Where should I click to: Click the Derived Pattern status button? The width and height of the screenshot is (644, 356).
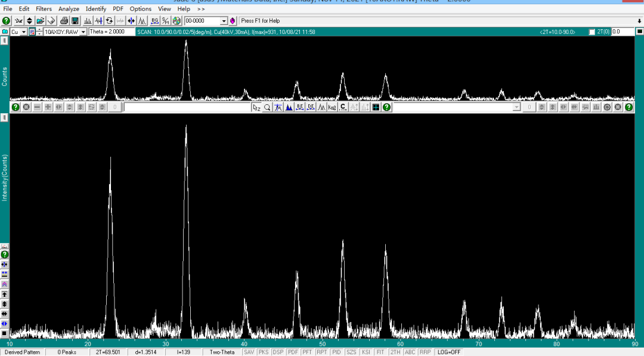pyautogui.click(x=23, y=352)
